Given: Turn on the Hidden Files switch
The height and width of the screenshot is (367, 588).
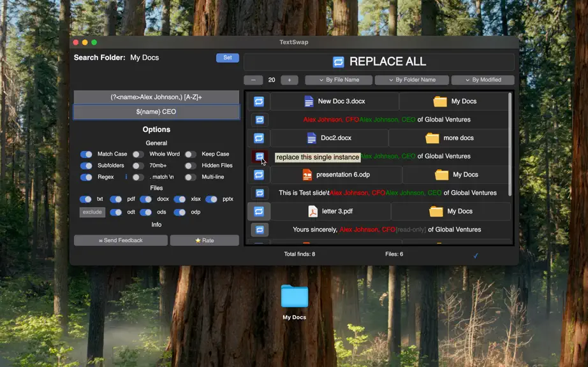Looking at the screenshot, I should [191, 166].
